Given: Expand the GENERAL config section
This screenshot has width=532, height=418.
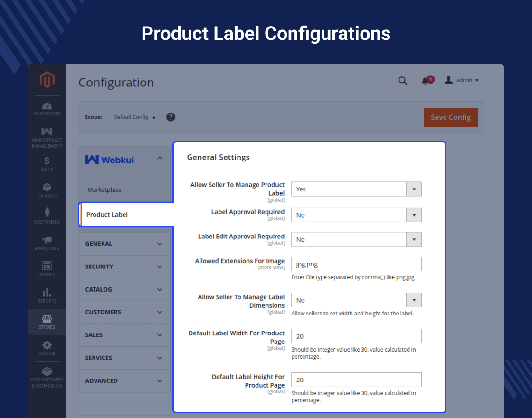Looking at the screenshot, I should (x=124, y=244).
